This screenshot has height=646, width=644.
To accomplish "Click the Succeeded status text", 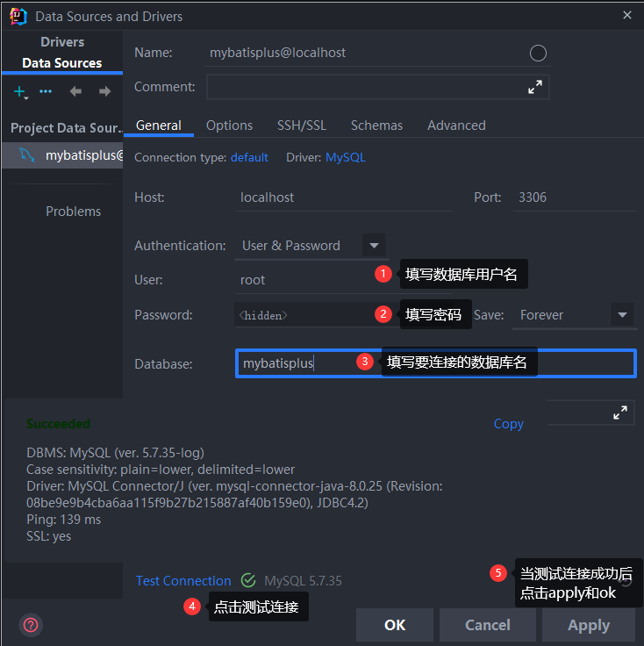I will click(58, 424).
